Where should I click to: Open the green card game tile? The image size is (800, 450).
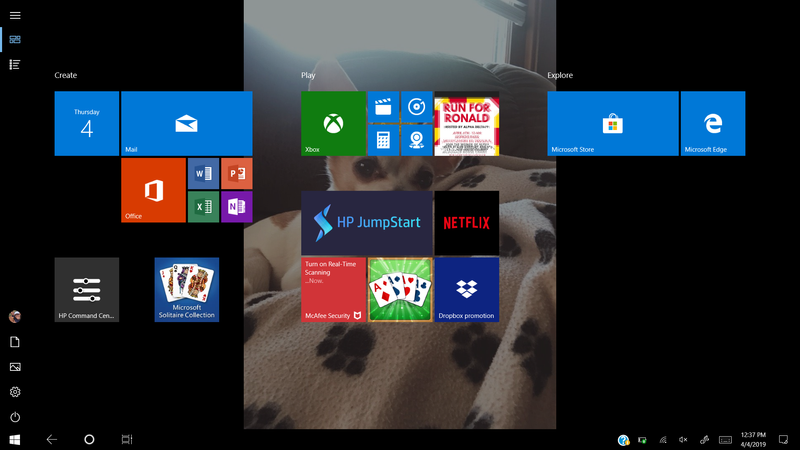(400, 290)
